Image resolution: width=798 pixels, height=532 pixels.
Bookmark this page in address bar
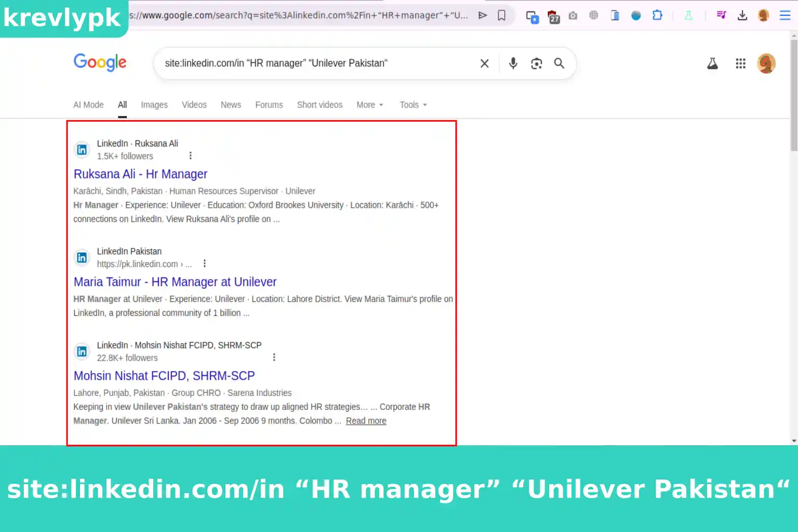[501, 16]
